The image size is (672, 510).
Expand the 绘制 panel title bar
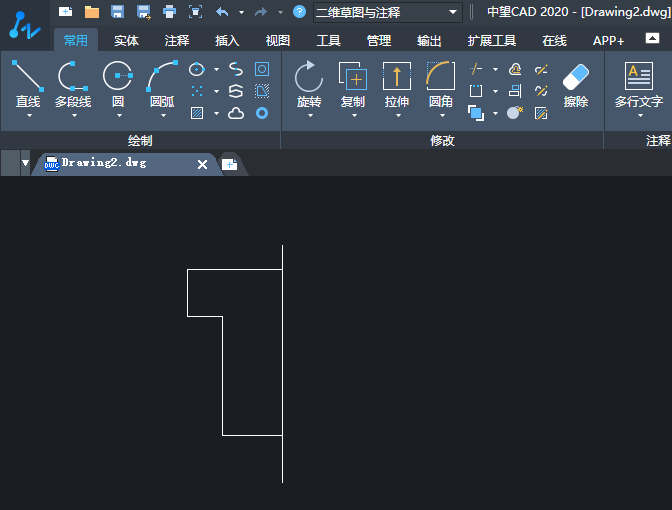[x=140, y=141]
